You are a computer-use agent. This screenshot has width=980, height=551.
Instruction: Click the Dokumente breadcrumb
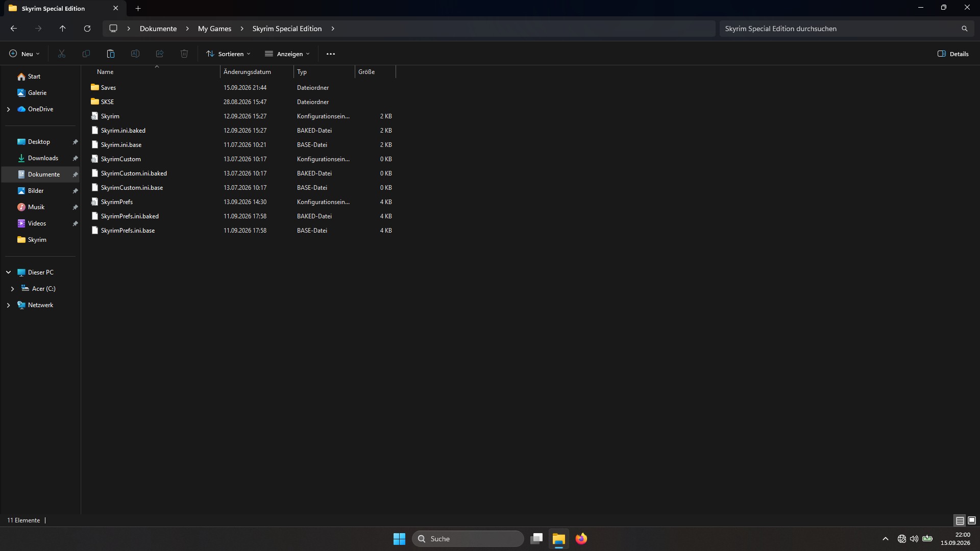(158, 29)
